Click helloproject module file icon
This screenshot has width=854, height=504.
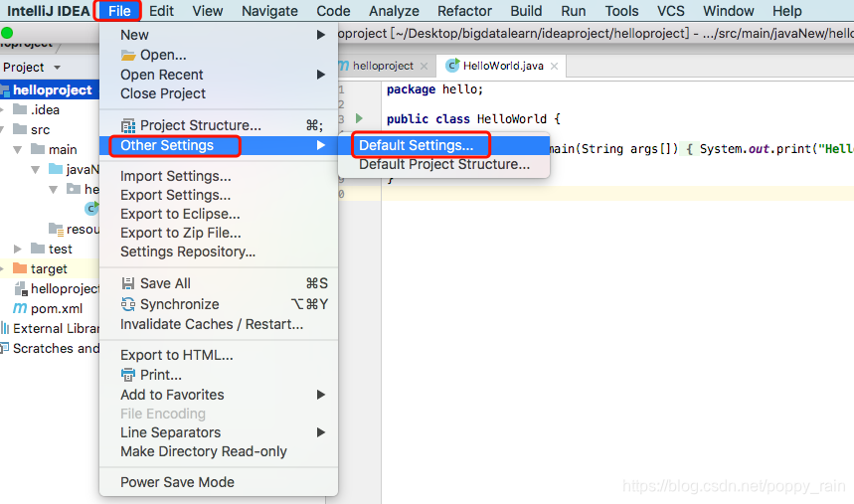pyautogui.click(x=21, y=288)
